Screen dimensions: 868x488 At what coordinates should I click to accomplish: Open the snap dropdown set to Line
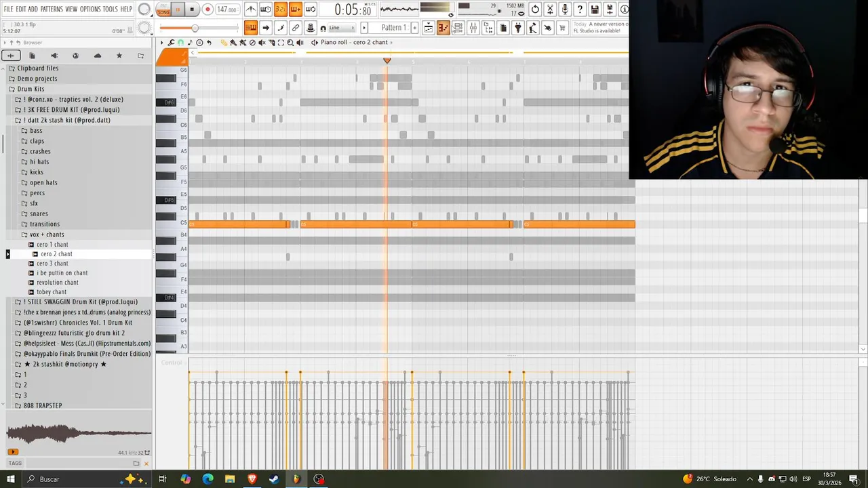coord(342,28)
